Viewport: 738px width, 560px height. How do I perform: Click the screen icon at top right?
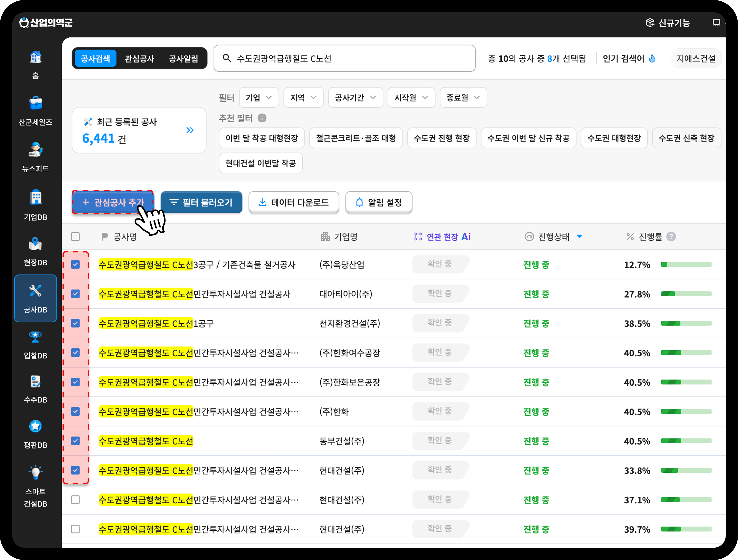[x=716, y=23]
